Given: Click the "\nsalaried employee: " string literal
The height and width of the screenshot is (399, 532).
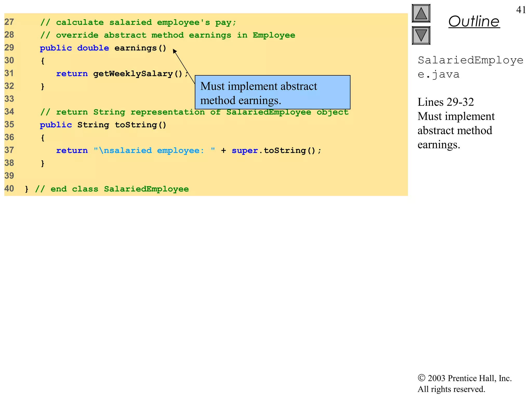Looking at the screenshot, I should [154, 150].
